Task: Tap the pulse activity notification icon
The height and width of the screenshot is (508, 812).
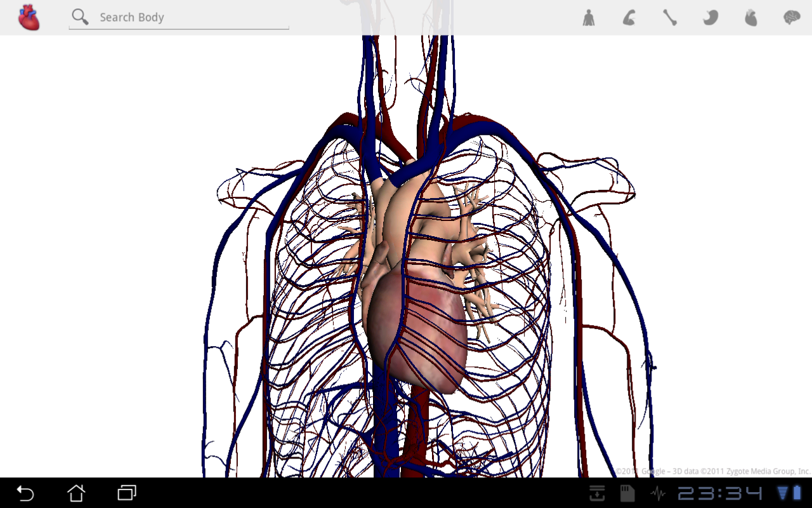Action: click(x=658, y=493)
